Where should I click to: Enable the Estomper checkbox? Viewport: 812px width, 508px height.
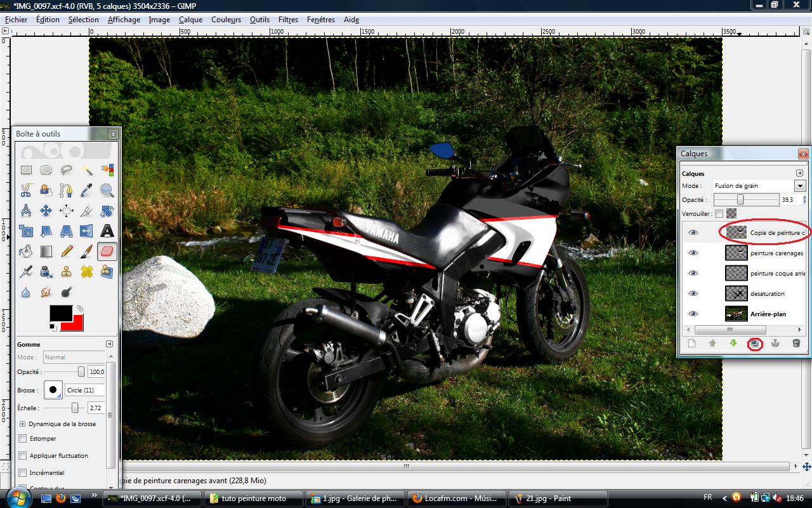click(23, 439)
